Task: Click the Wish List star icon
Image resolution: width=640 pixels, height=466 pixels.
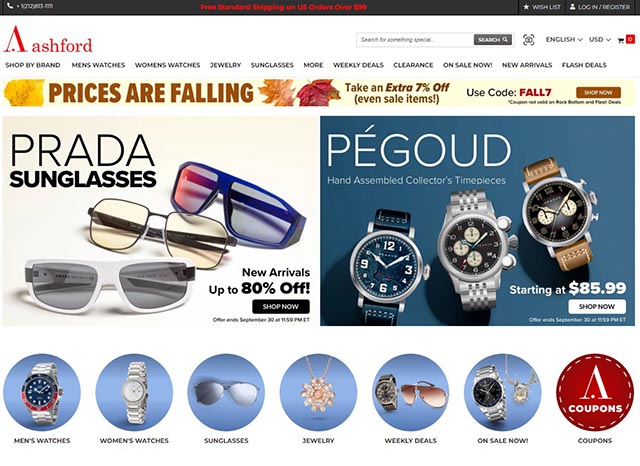Action: [526, 7]
